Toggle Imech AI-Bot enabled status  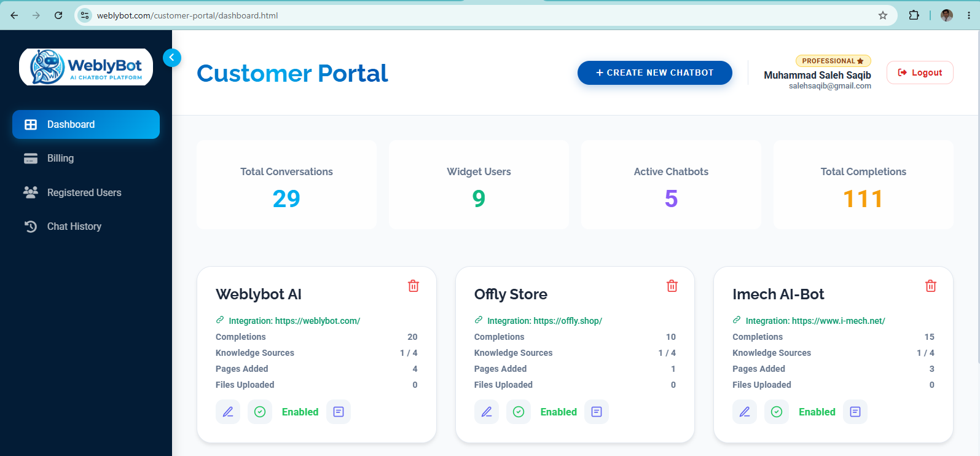pyautogui.click(x=777, y=412)
